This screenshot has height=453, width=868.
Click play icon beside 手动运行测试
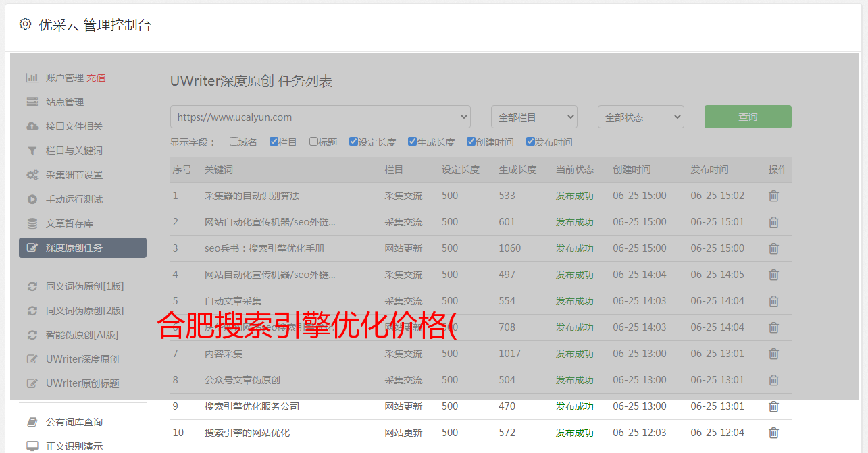(32, 199)
